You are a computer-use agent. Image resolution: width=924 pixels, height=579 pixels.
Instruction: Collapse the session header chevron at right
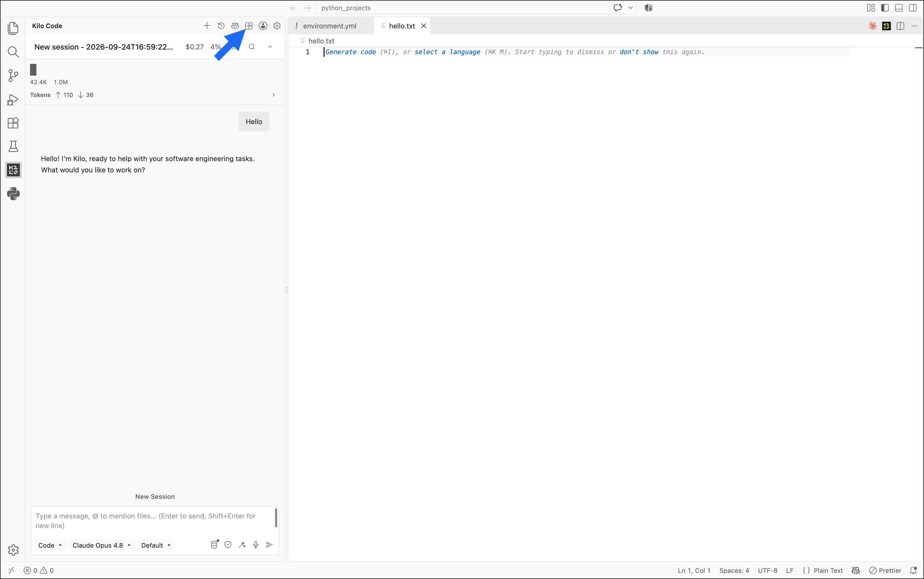(270, 47)
